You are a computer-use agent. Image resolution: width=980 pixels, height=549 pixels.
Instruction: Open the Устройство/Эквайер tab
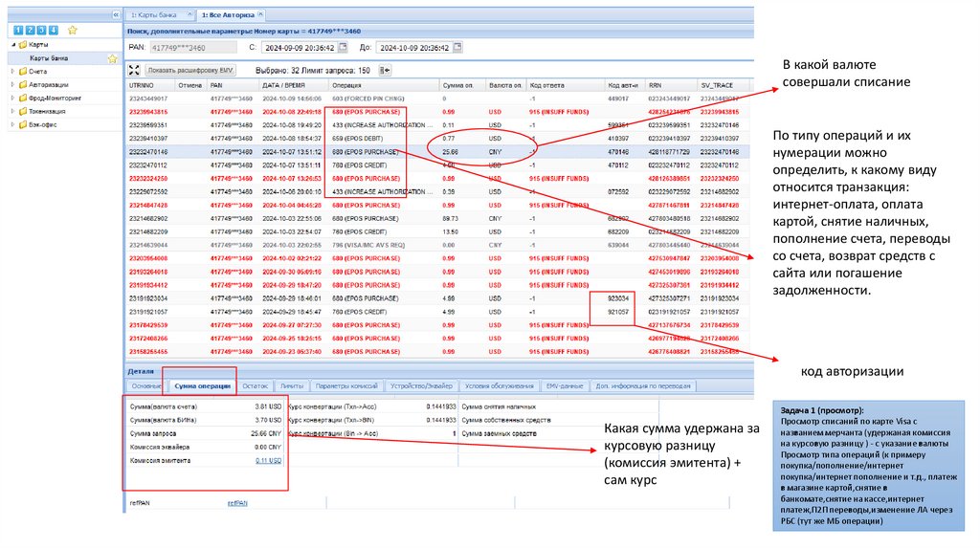(x=421, y=386)
